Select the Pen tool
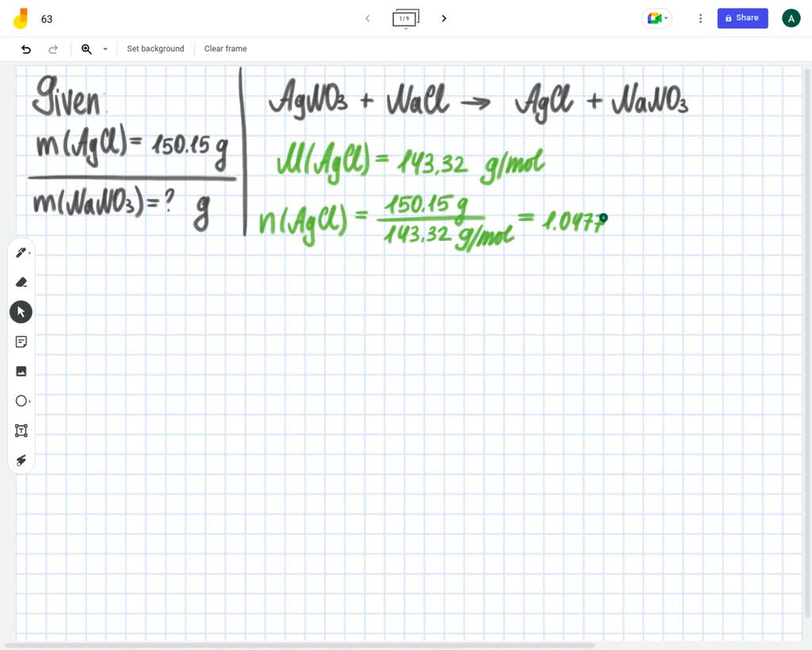This screenshot has width=812, height=650. [x=20, y=252]
